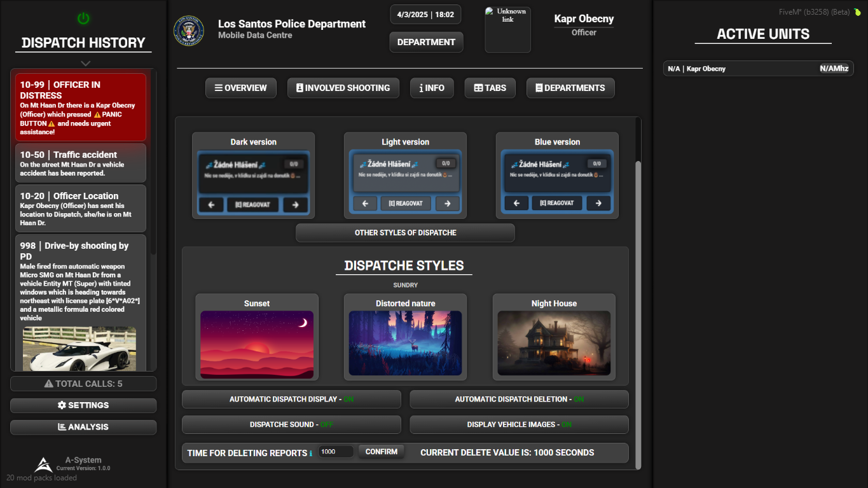Open the Analysis button in sidebar
868x488 pixels.
tap(83, 427)
